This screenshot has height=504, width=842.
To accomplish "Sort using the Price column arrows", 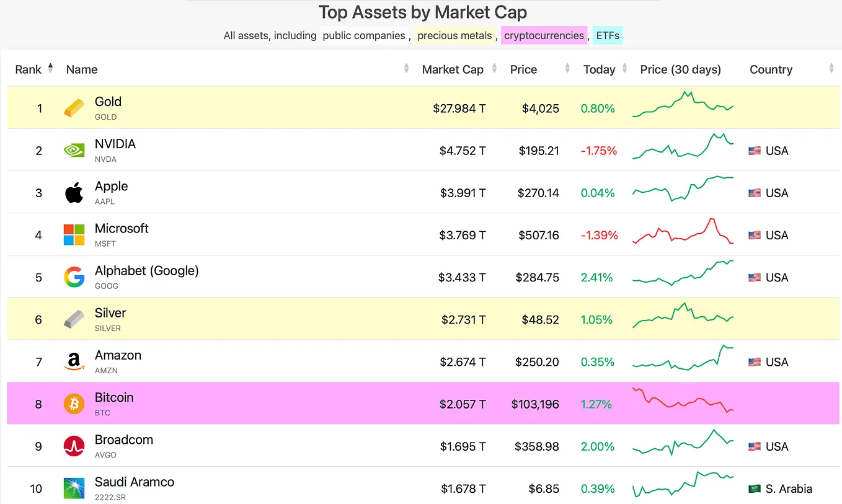I will (x=567, y=69).
